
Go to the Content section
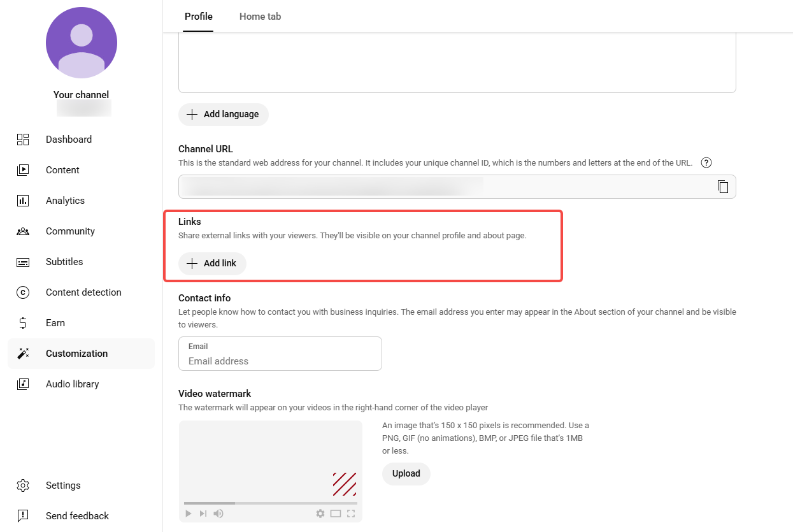[62, 170]
